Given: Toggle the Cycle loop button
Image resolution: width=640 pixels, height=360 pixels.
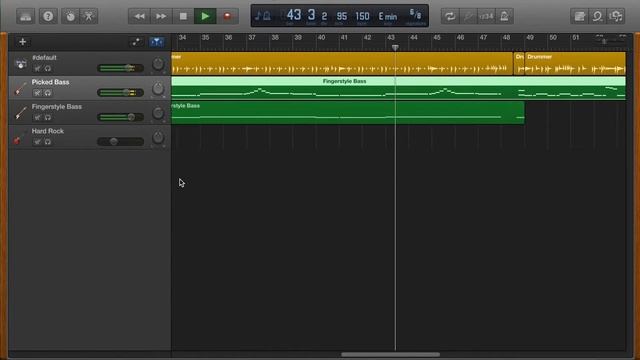Looking at the screenshot, I should (450, 16).
